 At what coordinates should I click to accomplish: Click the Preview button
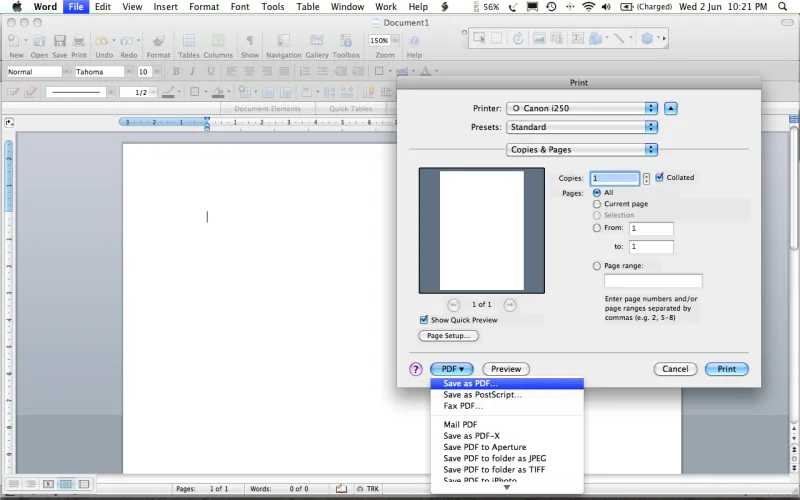(506, 369)
